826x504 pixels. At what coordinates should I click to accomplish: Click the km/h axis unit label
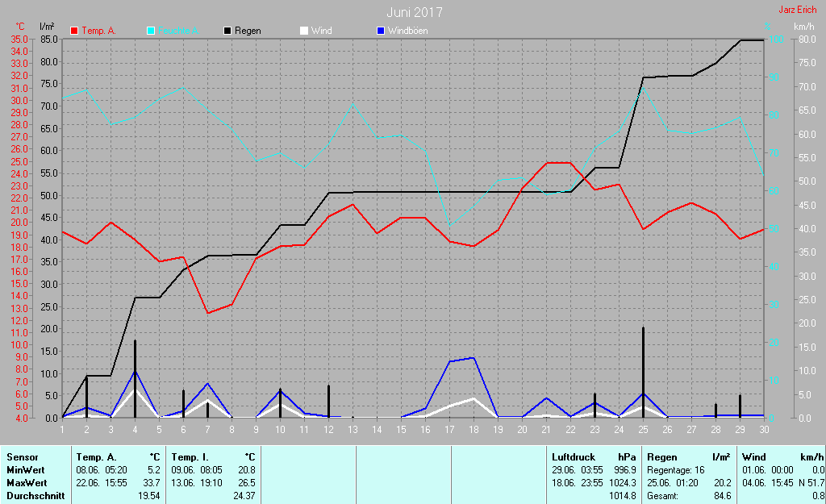[x=804, y=27]
